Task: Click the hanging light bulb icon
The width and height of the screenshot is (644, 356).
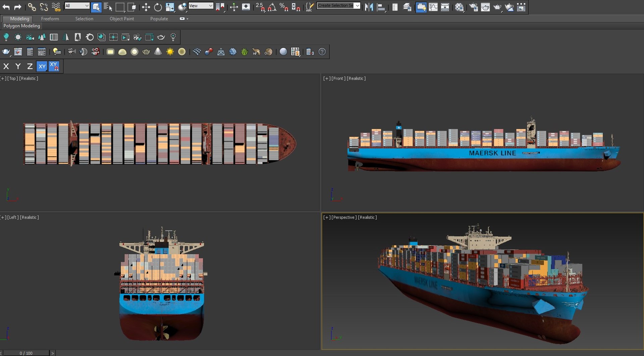Action: tap(173, 37)
